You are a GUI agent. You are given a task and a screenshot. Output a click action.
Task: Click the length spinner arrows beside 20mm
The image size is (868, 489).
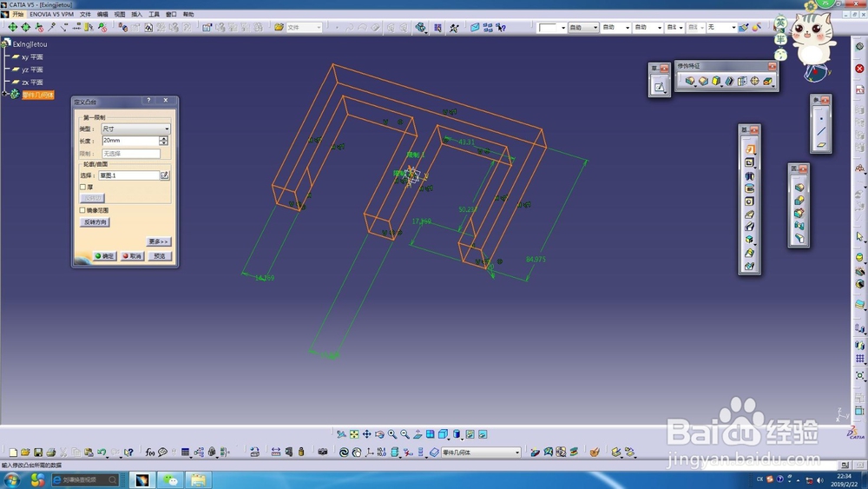pyautogui.click(x=164, y=141)
